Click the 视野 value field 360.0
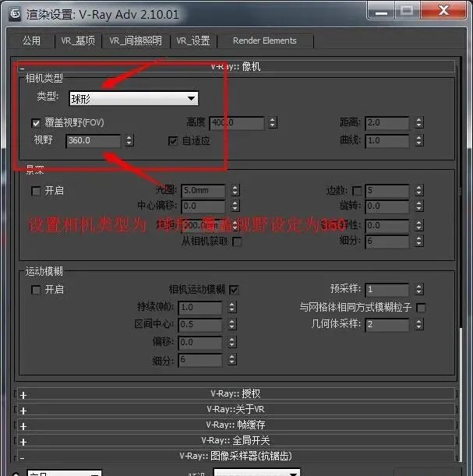The image size is (473, 476). tap(94, 141)
